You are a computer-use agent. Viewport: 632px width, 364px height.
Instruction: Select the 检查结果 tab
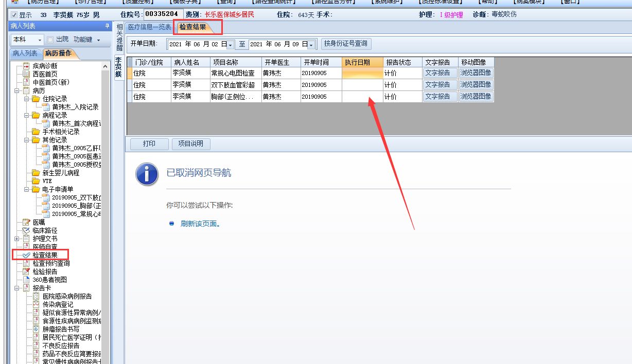(x=194, y=27)
